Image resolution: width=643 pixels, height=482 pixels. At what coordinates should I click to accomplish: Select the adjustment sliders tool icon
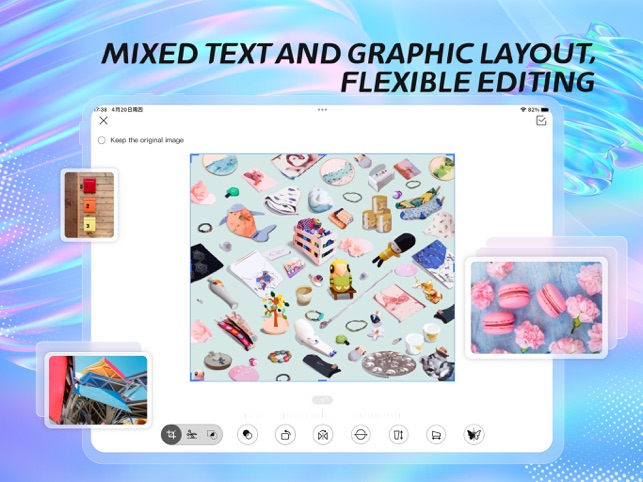point(192,434)
